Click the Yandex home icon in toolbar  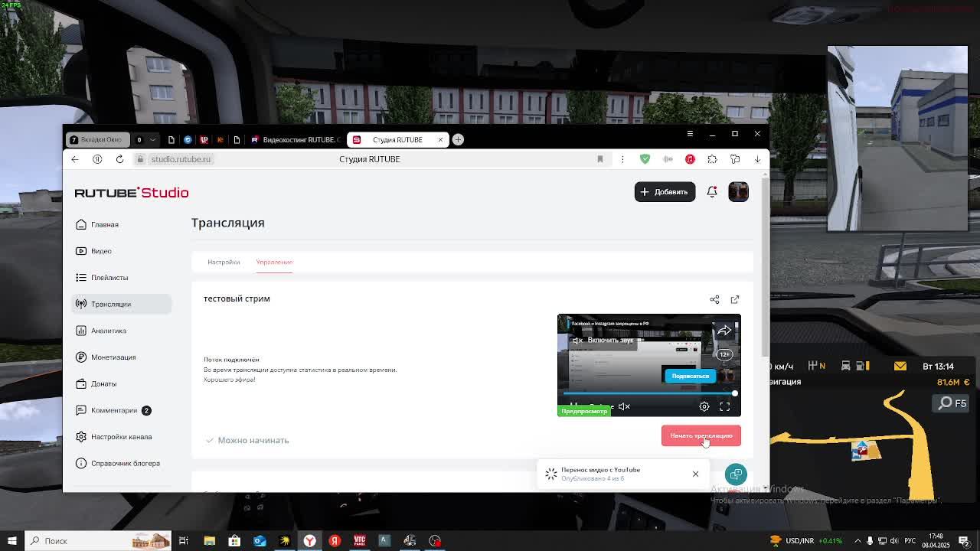pos(97,159)
